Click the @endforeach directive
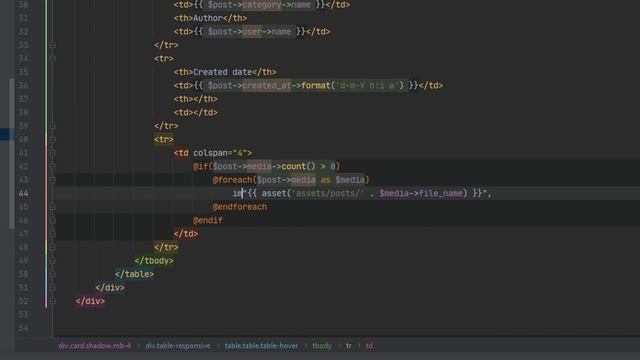The width and height of the screenshot is (640, 360). point(240,207)
